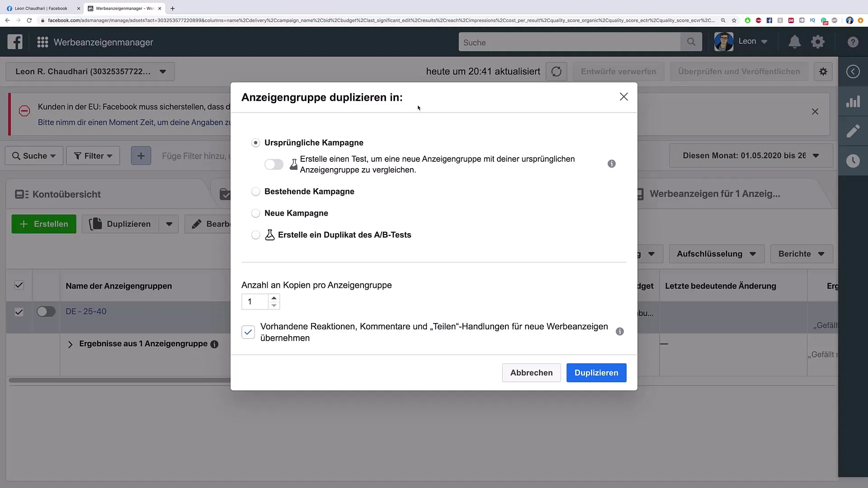The width and height of the screenshot is (868, 488).
Task: Expand Ergebnisse aus 1 Anzeigengruppe row
Action: coord(70,344)
